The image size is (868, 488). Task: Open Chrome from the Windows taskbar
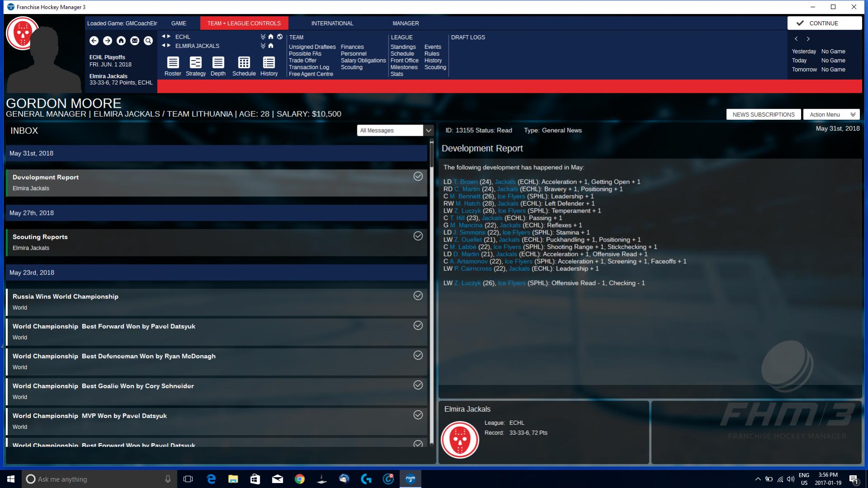pyautogui.click(x=299, y=479)
